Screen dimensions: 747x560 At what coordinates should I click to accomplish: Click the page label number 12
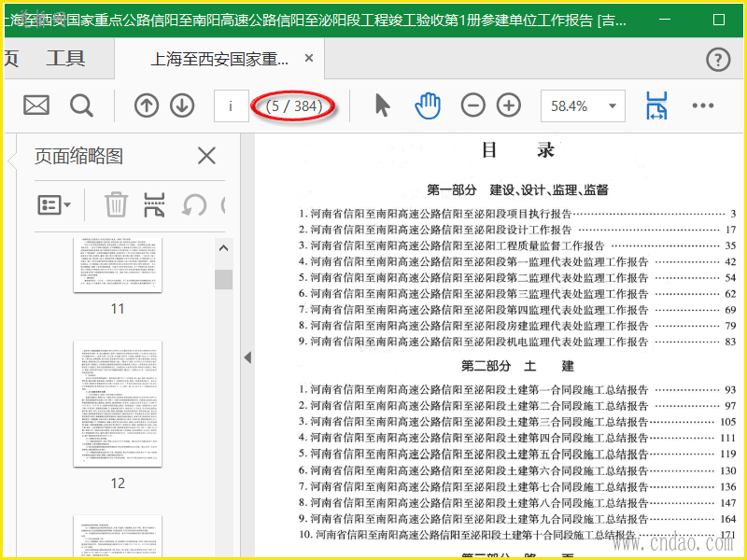118,483
